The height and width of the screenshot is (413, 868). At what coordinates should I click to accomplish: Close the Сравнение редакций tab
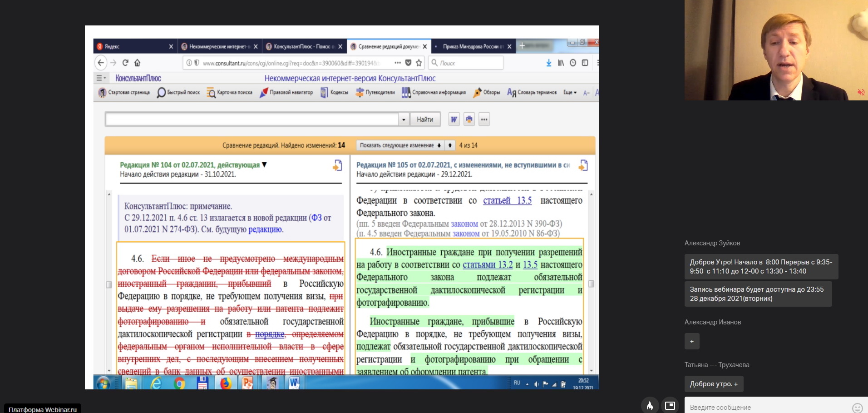[x=425, y=46]
